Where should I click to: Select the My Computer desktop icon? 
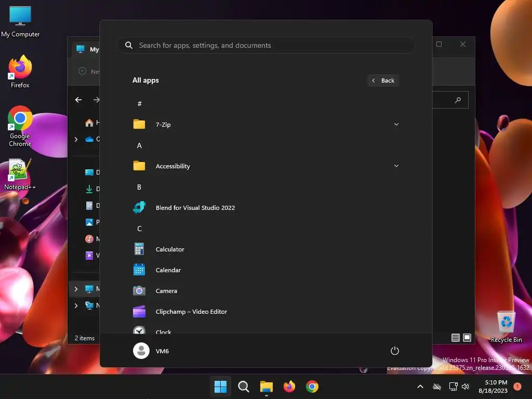pyautogui.click(x=20, y=21)
